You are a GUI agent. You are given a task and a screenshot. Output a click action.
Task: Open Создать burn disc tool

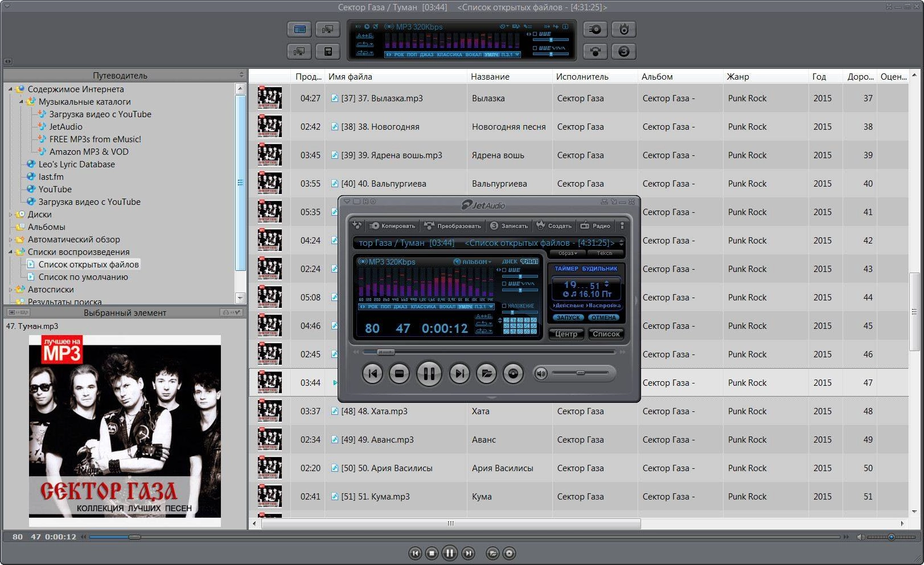coord(554,226)
